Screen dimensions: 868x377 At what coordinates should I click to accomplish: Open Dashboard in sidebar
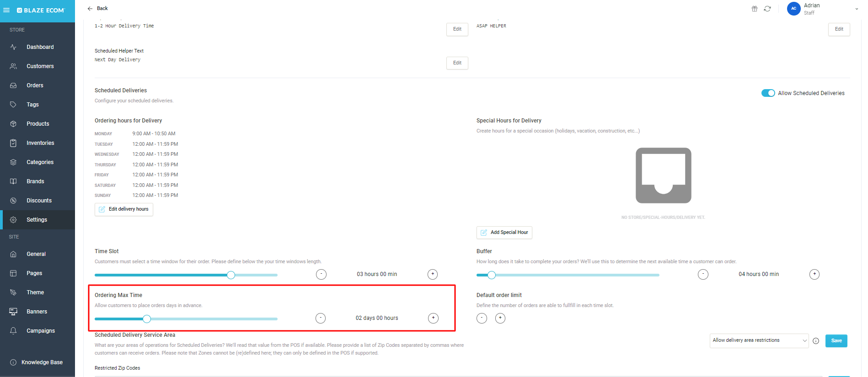click(38, 47)
